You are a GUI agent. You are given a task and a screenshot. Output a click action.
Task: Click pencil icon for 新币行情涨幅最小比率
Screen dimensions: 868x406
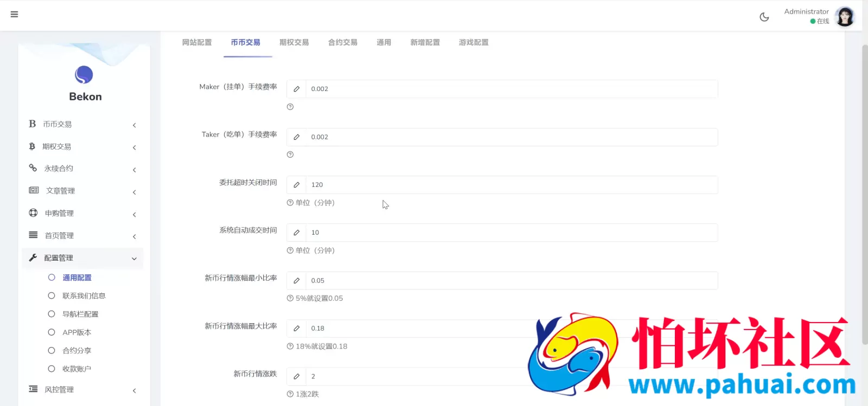(x=296, y=281)
